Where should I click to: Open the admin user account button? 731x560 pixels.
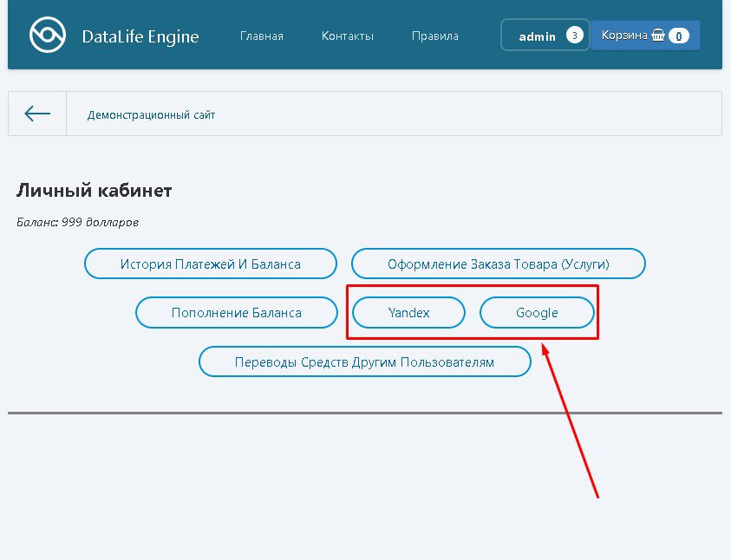click(545, 35)
